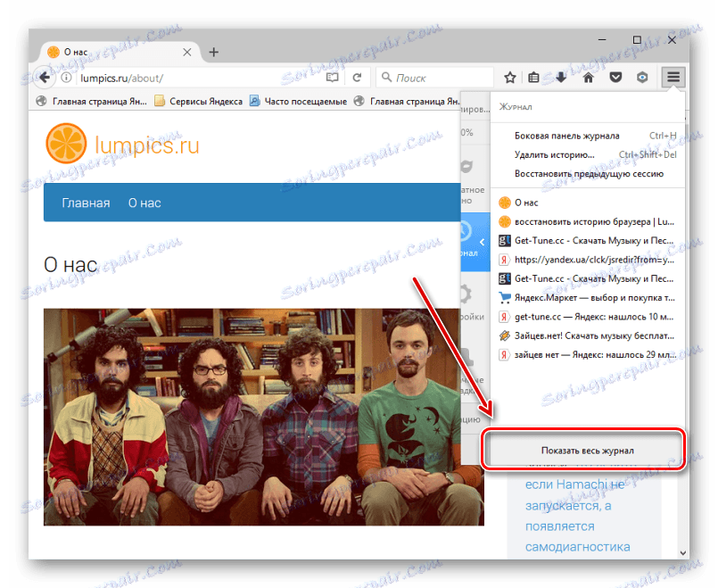Select 'Боковая панель журнала' menu entry
The width and height of the screenshot is (718, 588).
[588, 136]
